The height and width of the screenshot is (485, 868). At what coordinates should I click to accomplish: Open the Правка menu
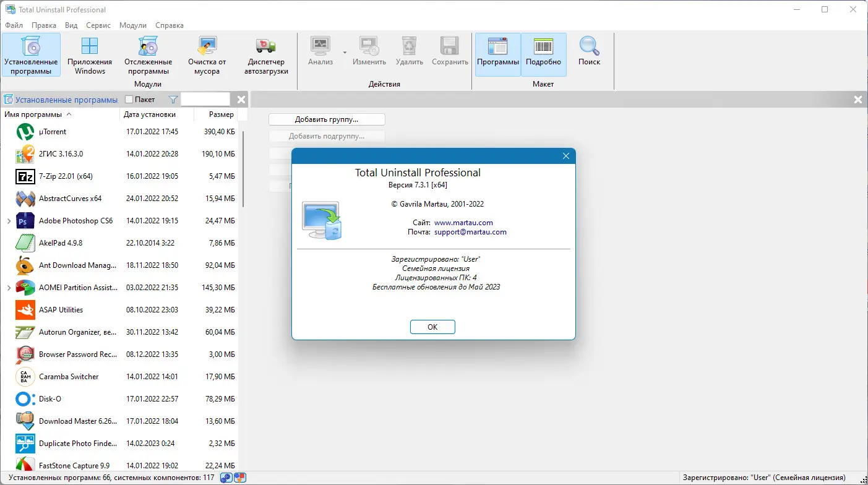pos(44,25)
